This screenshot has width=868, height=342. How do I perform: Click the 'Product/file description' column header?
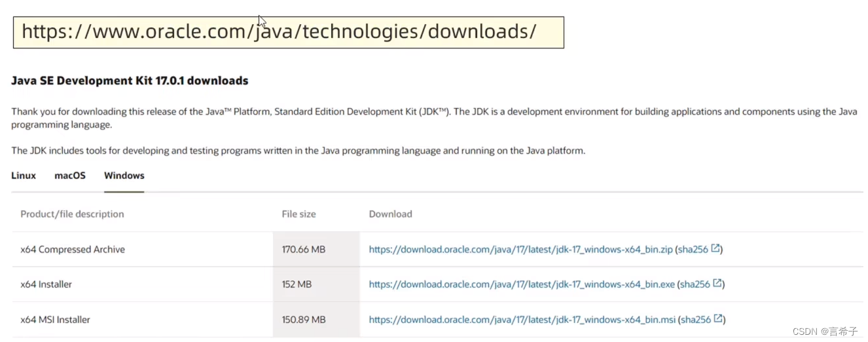(72, 214)
